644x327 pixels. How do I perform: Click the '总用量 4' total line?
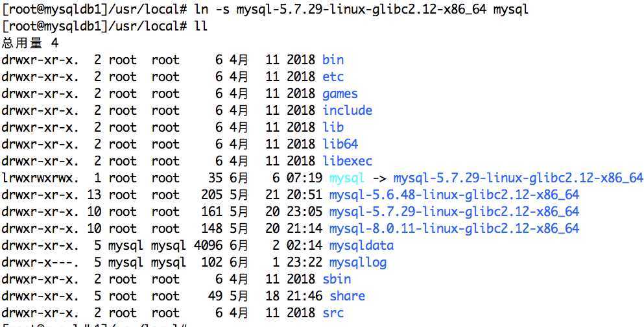(30, 43)
